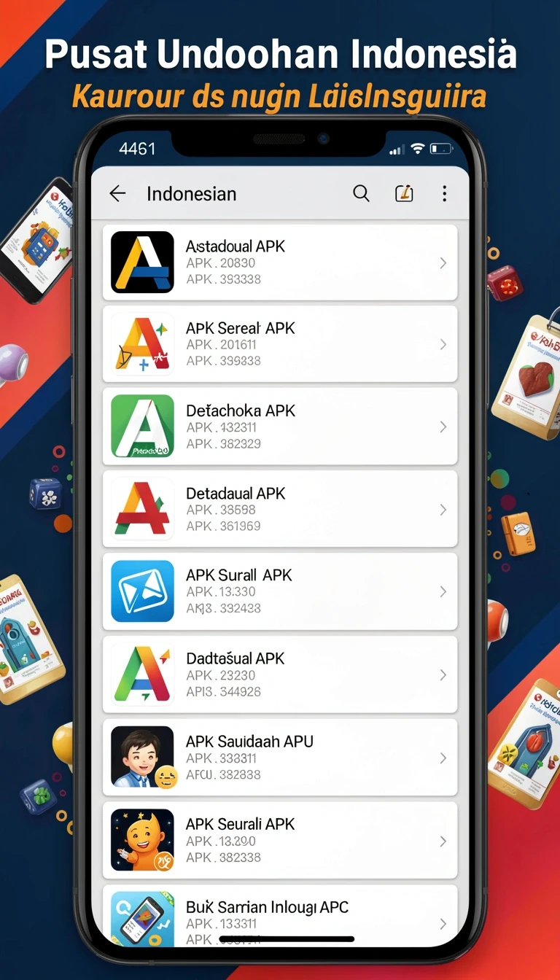Expand the APK Sauidaah APU row chevron

tap(443, 758)
